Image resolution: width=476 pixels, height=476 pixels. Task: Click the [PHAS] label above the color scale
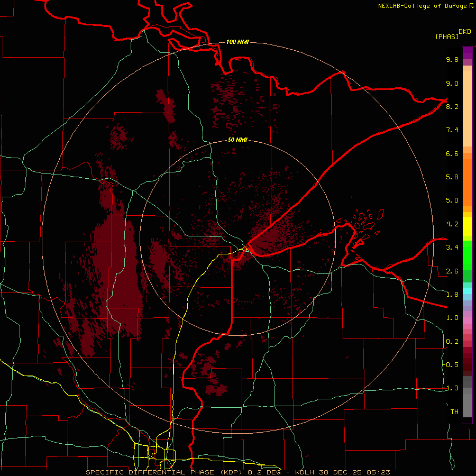click(x=447, y=36)
